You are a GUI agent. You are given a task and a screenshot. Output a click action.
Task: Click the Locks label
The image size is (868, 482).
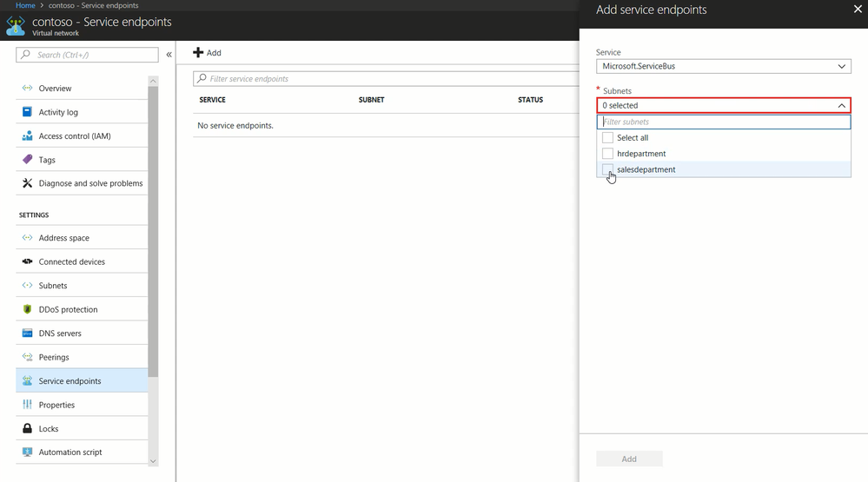coord(48,428)
